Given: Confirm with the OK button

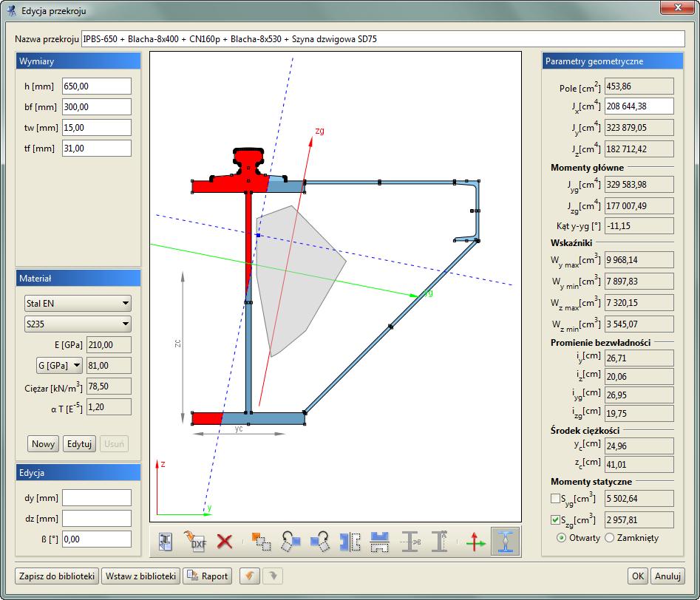Looking at the screenshot, I should coord(638,576).
